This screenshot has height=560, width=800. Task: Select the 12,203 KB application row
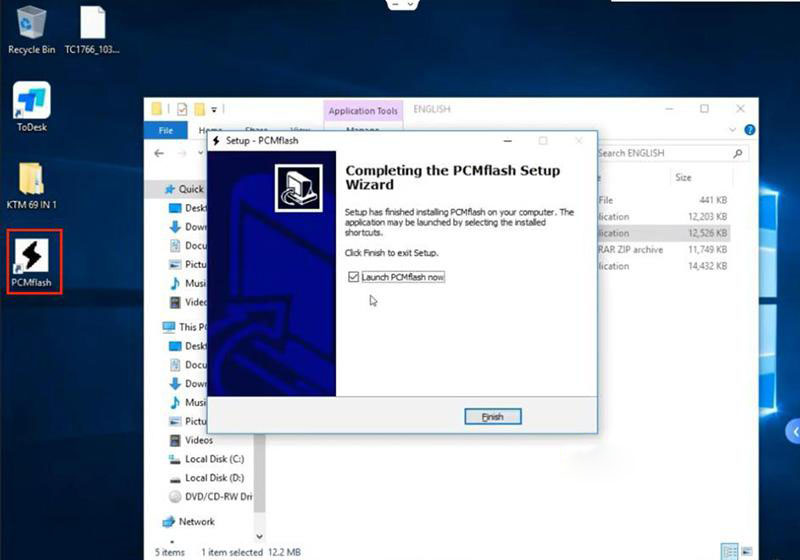(x=663, y=216)
